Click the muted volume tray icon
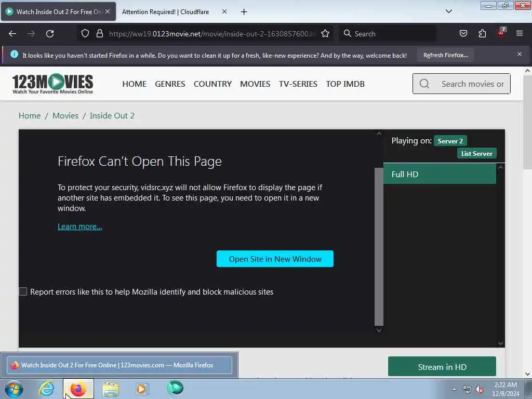The width and height of the screenshot is (532, 399). (480, 390)
